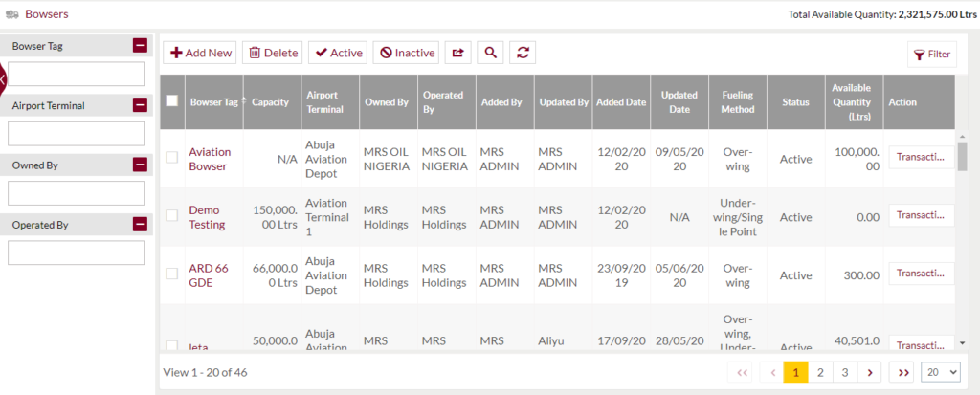Check the Demo Testing row checkbox
This screenshot has height=395, width=980.
(x=172, y=215)
